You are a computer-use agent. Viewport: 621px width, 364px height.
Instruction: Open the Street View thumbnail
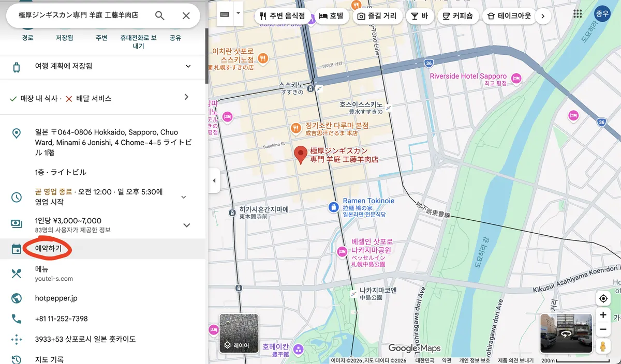(566, 333)
